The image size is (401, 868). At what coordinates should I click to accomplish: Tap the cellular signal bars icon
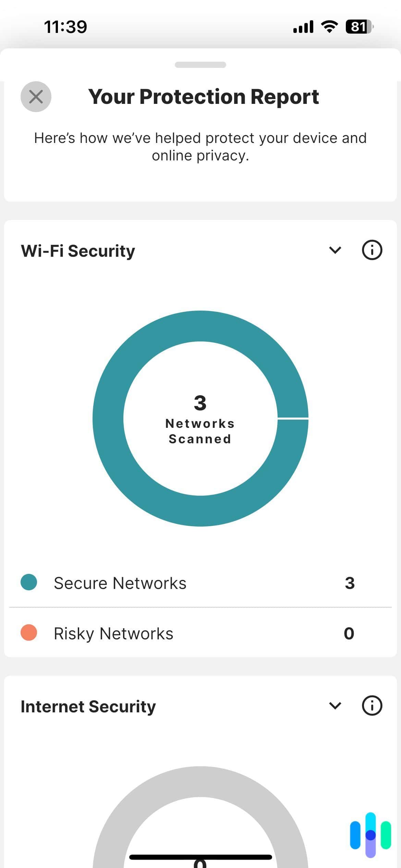pyautogui.click(x=303, y=26)
